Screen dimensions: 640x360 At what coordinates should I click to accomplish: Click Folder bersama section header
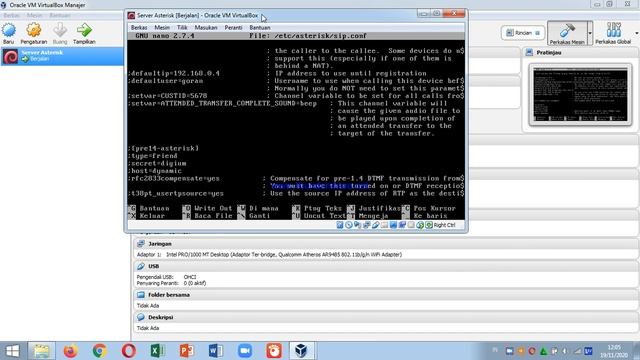coord(385,295)
